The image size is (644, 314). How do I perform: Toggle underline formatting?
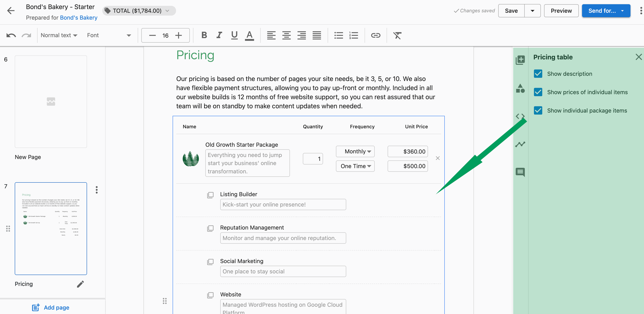click(234, 35)
